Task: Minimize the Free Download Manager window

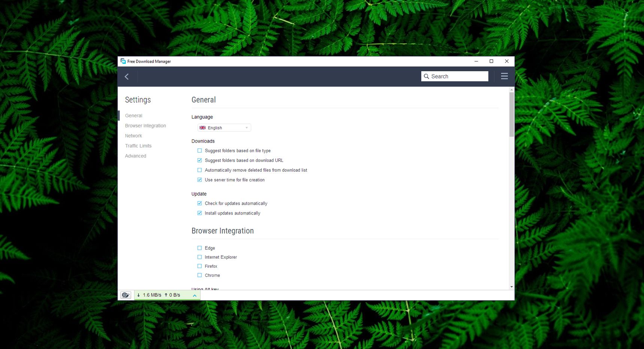Action: [476, 61]
